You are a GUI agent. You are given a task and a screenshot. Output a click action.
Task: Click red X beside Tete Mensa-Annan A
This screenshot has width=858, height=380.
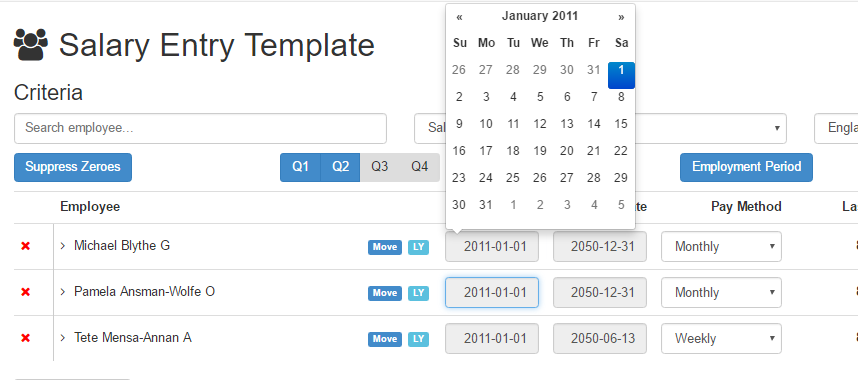click(x=25, y=338)
